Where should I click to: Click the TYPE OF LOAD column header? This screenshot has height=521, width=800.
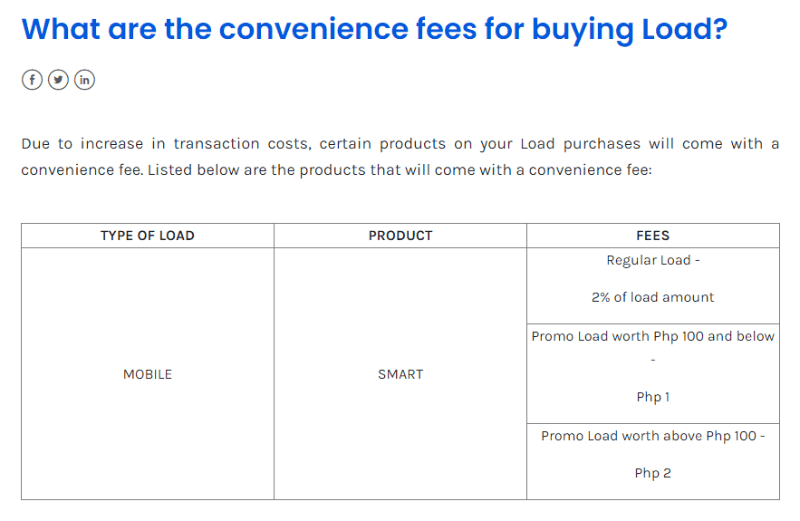tap(147, 236)
